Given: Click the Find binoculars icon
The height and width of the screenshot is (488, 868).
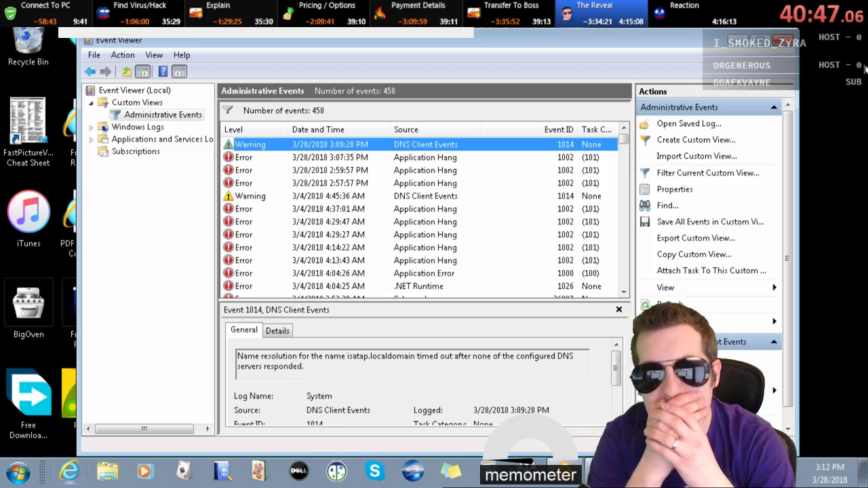Looking at the screenshot, I should [645, 205].
